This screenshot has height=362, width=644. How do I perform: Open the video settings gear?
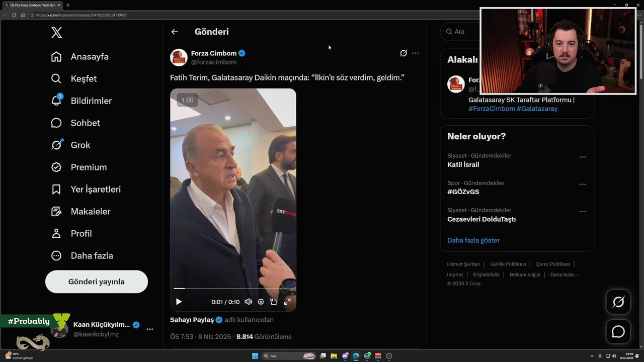click(261, 302)
